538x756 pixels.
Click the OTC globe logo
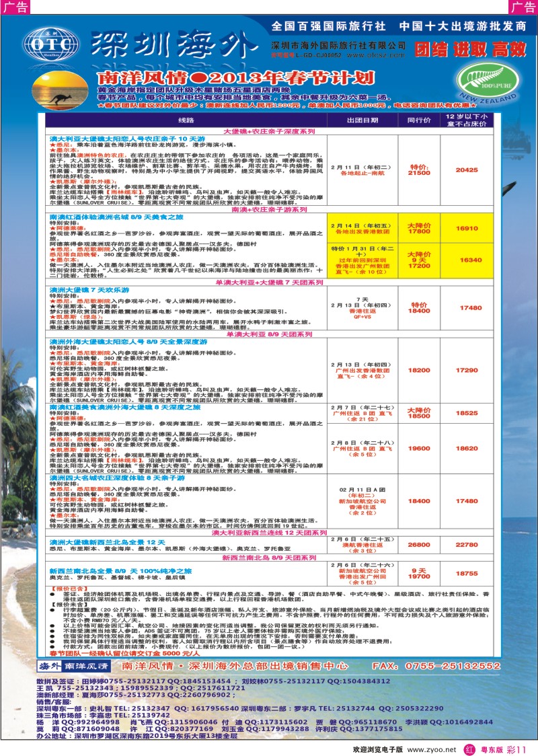click(51, 44)
